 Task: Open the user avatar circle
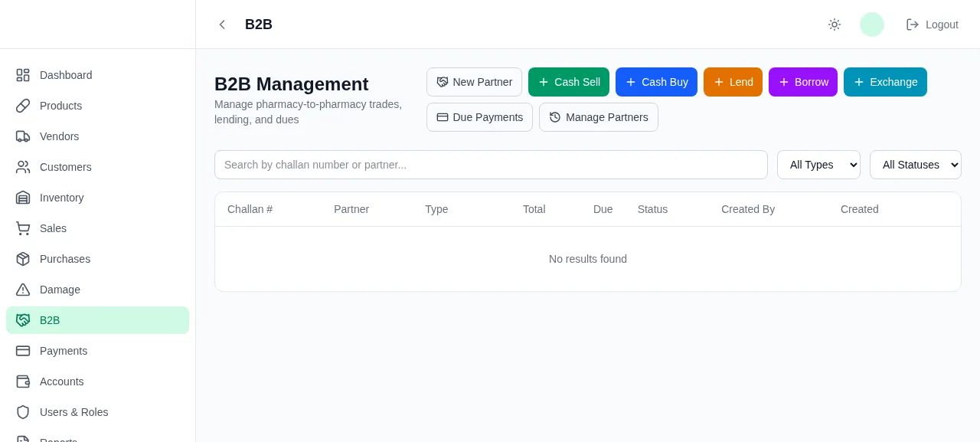click(872, 25)
